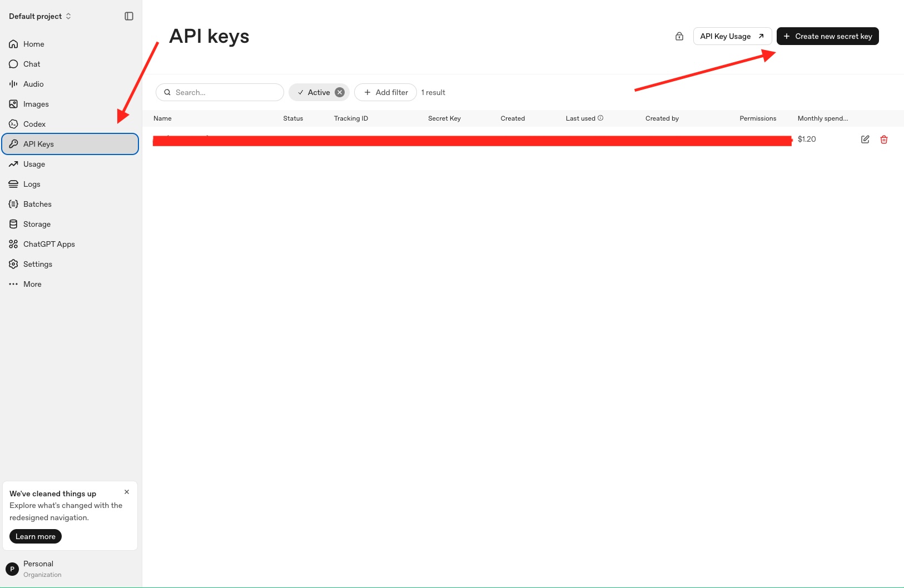Go to Home in the sidebar
This screenshot has height=588, width=904.
[70, 44]
